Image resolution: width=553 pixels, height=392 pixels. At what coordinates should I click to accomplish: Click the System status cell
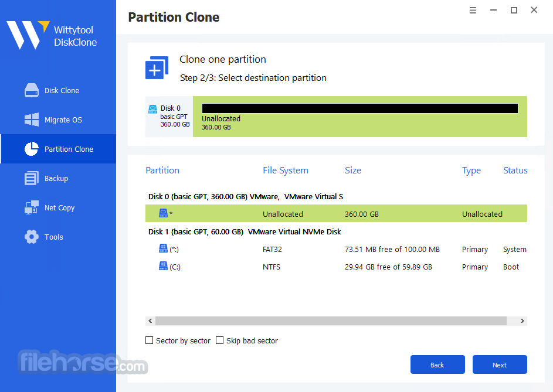pos(514,249)
